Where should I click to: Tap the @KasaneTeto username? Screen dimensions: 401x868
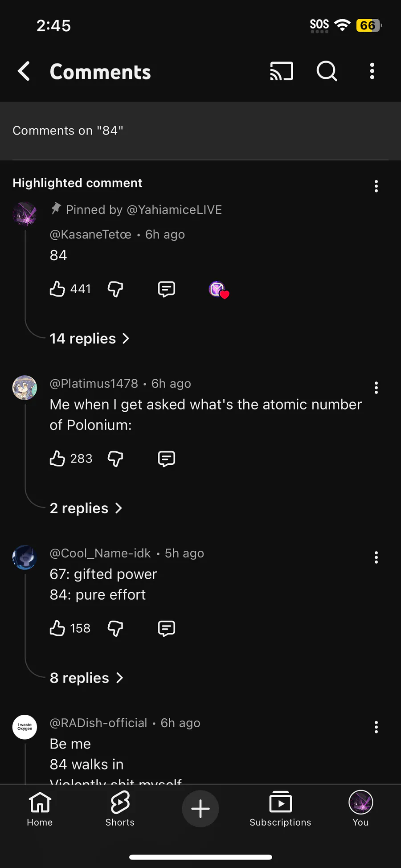pyautogui.click(x=90, y=234)
